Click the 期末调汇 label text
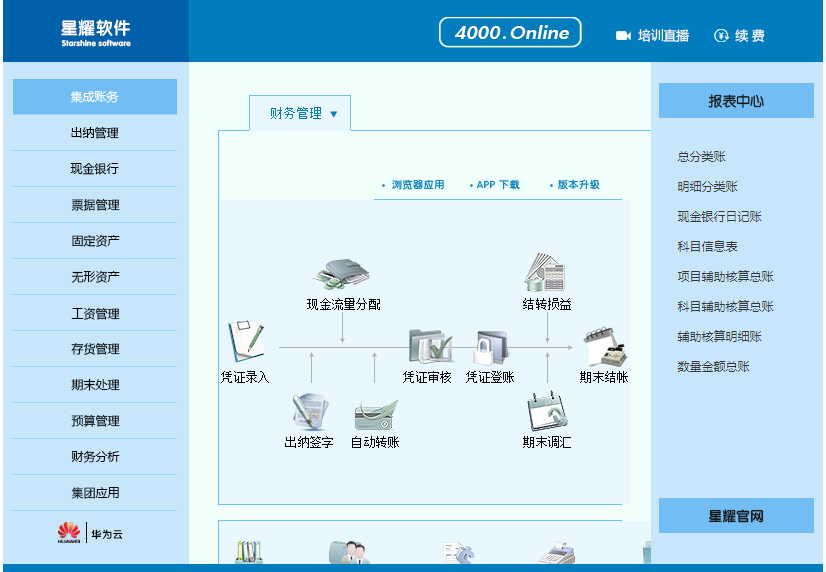Image resolution: width=826 pixels, height=572 pixels. [x=547, y=442]
